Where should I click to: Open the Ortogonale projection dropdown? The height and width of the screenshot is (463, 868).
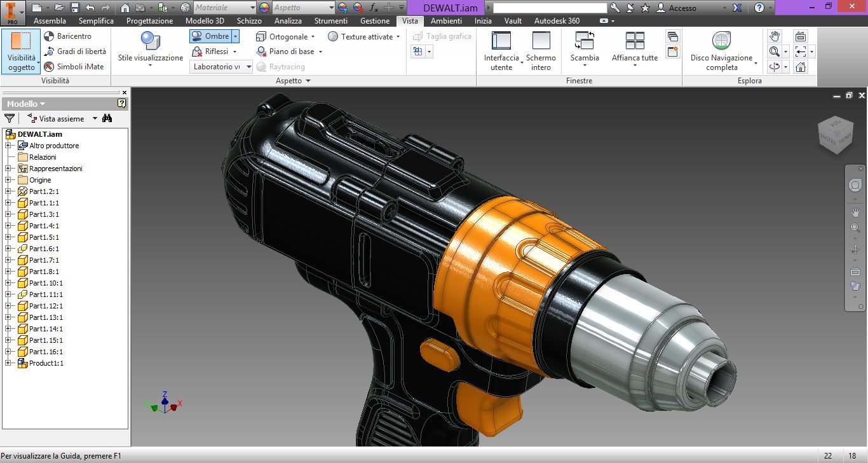285,36
